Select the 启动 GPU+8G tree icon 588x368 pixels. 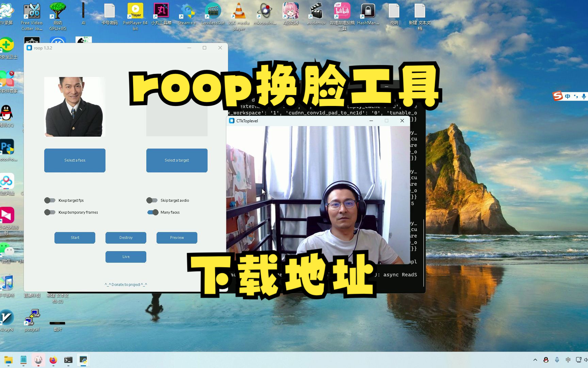tap(58, 16)
